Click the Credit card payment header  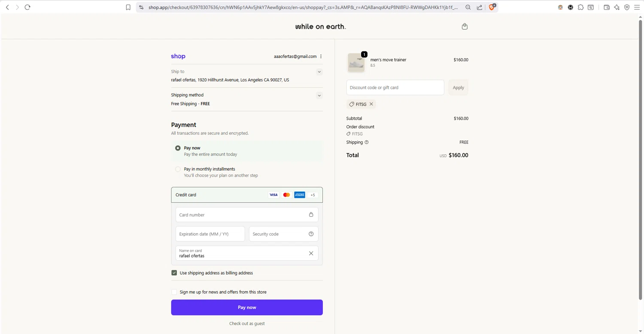click(247, 195)
